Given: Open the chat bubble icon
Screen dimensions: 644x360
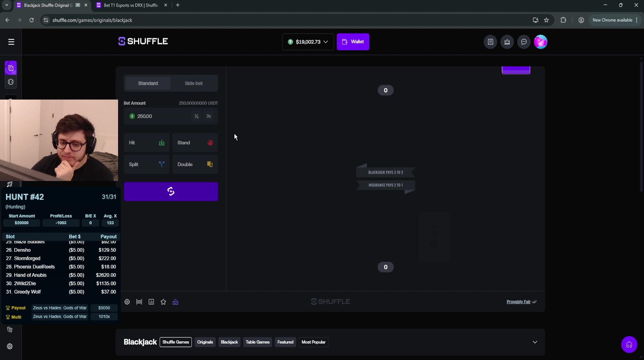Looking at the screenshot, I should click(x=524, y=42).
